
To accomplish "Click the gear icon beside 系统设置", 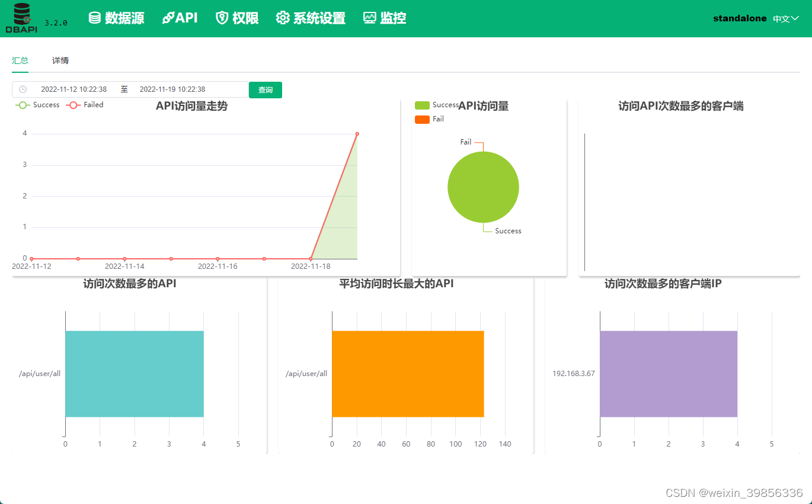I will click(283, 18).
